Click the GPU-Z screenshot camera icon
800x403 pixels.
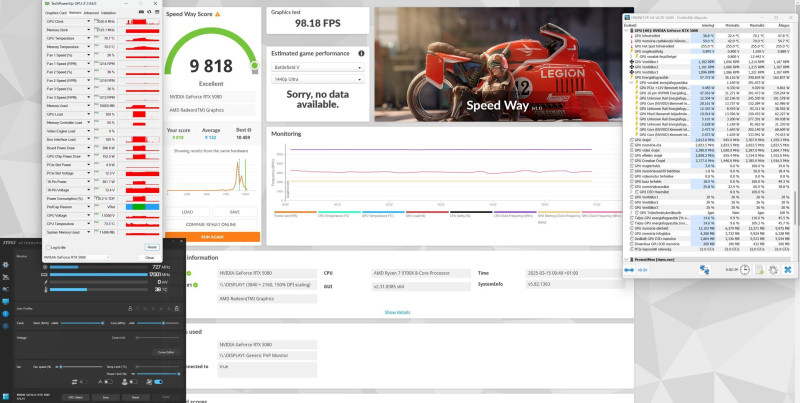pyautogui.click(x=141, y=12)
